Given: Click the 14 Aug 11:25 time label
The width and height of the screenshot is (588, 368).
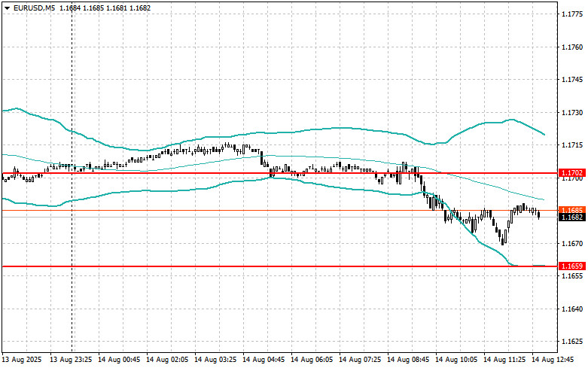Looking at the screenshot, I should [504, 360].
